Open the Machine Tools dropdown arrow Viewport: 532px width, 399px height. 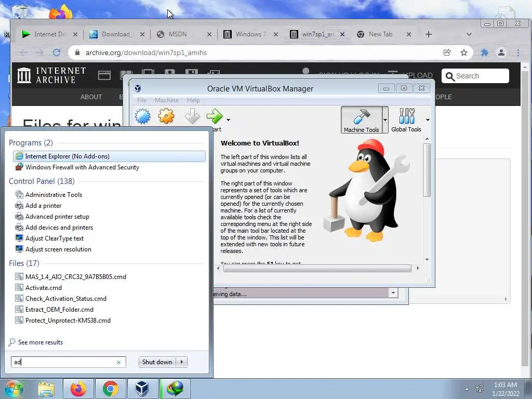click(x=385, y=120)
